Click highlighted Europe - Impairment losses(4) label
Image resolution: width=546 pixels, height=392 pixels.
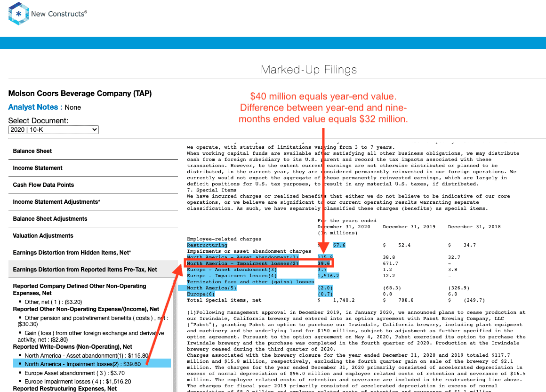point(232,276)
